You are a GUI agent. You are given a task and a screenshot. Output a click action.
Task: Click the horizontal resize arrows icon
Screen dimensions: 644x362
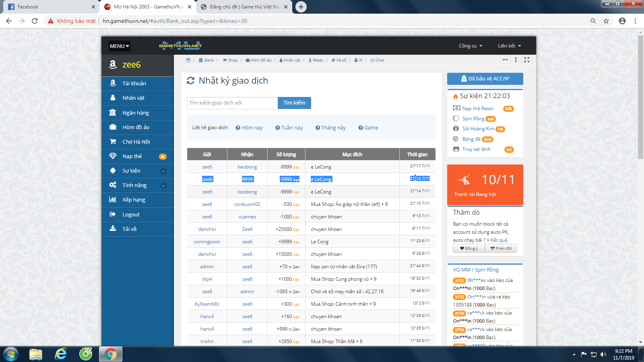[505, 60]
